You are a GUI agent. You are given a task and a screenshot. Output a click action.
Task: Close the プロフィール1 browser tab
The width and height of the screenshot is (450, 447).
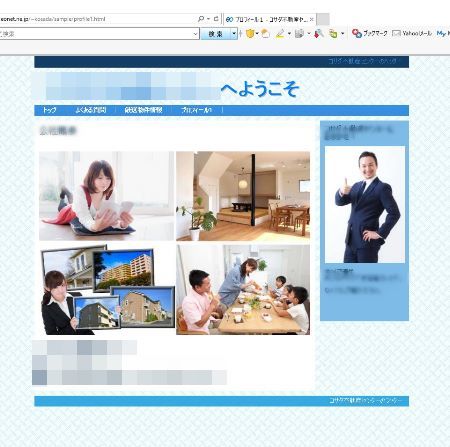(311, 20)
